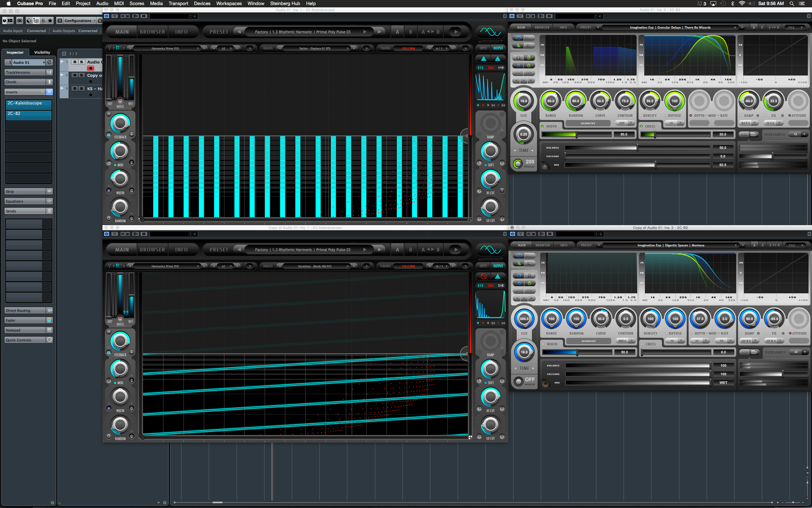The image size is (812, 508).
Task: Toggle WIDTH in the upper 2C-B2
Action: click(542, 126)
